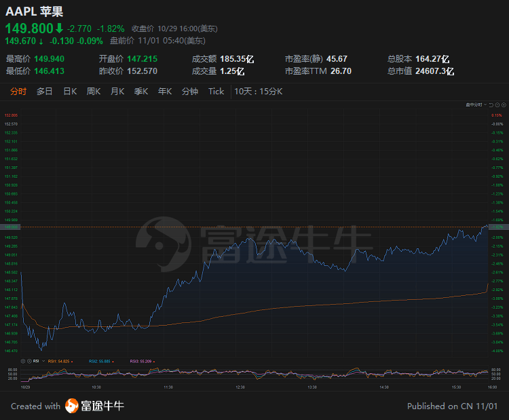Click the RSI1: 54.825 legend value
The height and width of the screenshot is (420, 509).
point(59,361)
